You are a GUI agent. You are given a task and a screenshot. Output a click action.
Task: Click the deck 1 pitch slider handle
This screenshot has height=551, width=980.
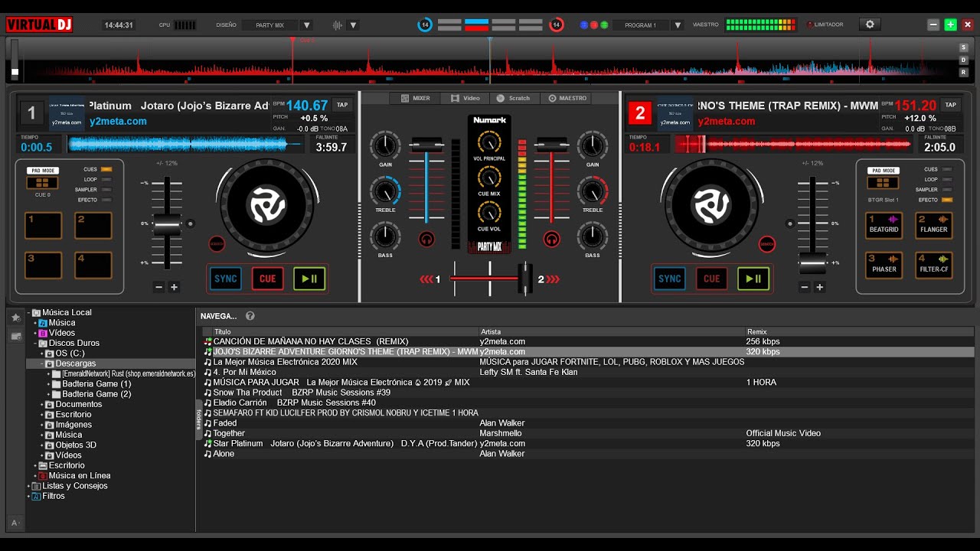pyautogui.click(x=167, y=223)
